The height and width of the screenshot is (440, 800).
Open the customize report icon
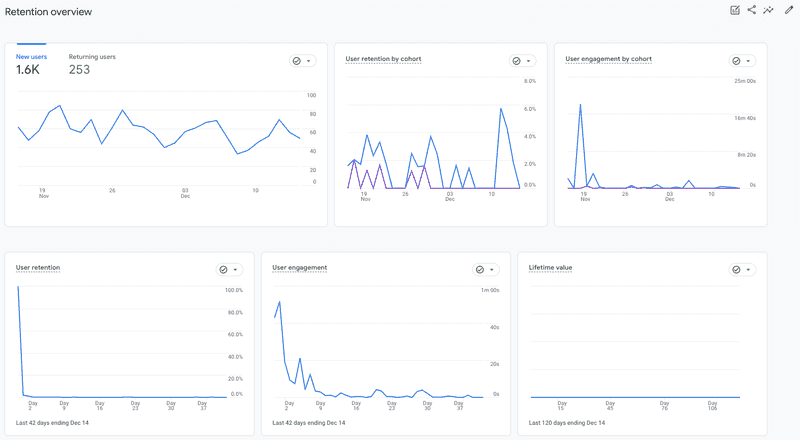pyautogui.click(x=735, y=10)
